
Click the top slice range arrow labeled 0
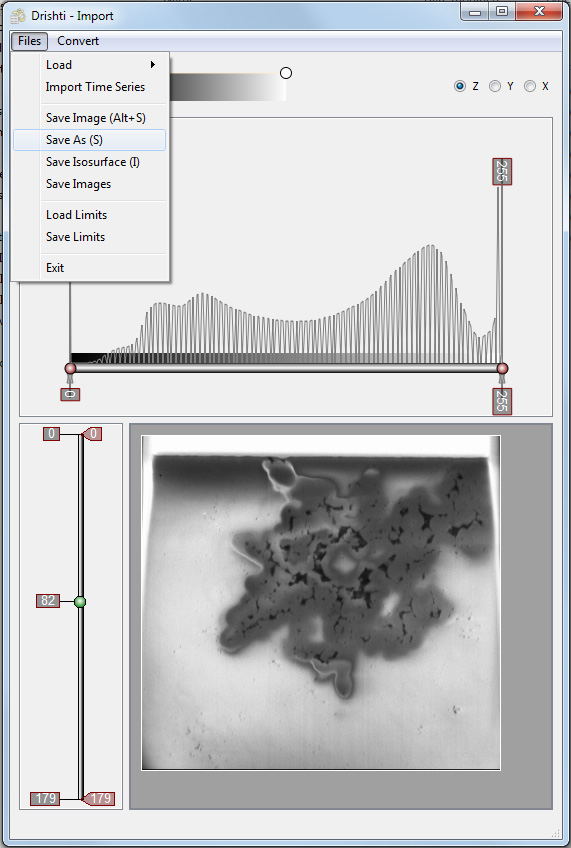click(92, 434)
